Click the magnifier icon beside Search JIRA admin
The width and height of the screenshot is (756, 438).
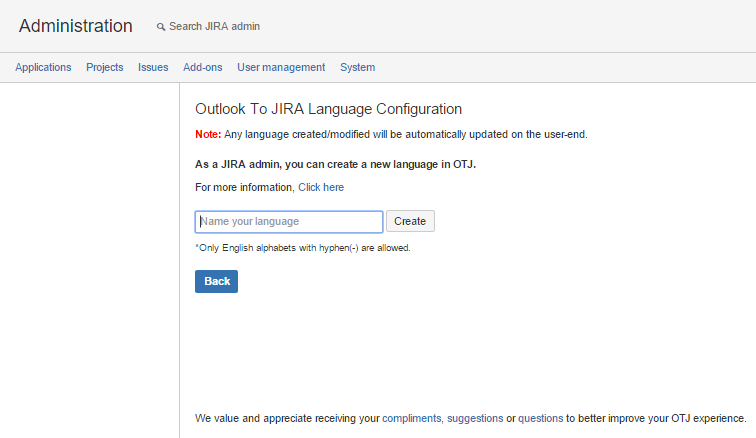tap(161, 27)
